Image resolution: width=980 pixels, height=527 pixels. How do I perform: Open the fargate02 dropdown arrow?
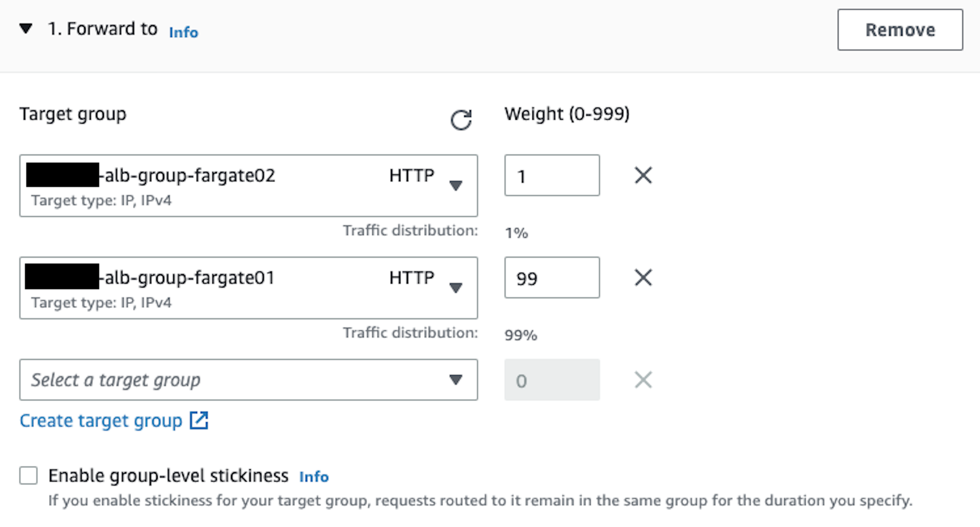pos(455,185)
